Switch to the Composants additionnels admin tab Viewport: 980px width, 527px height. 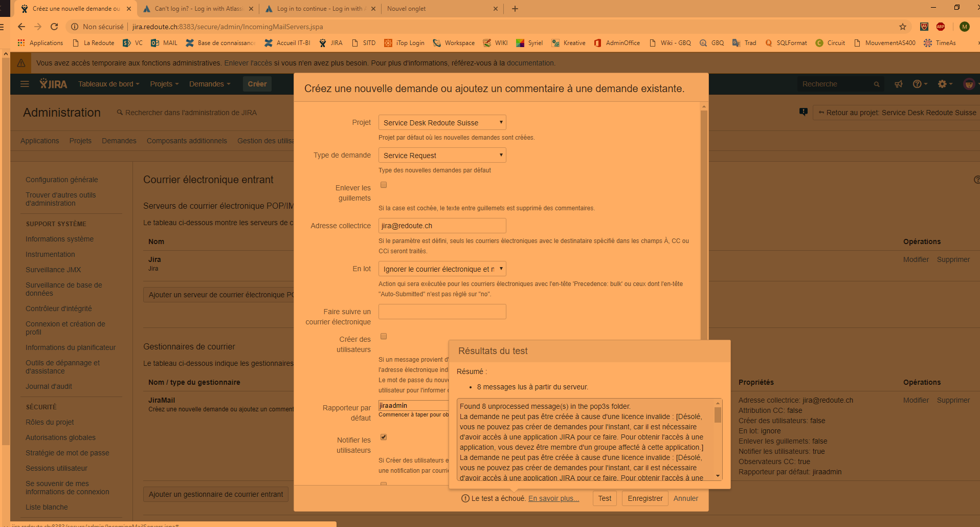pyautogui.click(x=187, y=141)
